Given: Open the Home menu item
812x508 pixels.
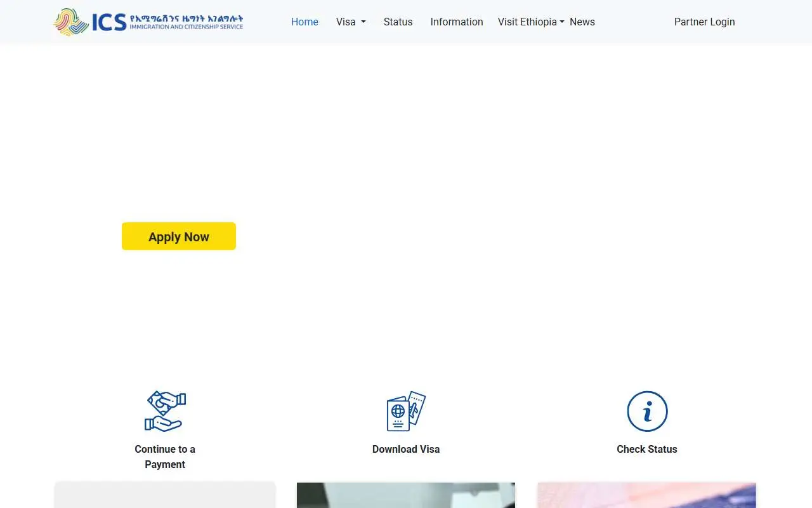Looking at the screenshot, I should coord(304,22).
